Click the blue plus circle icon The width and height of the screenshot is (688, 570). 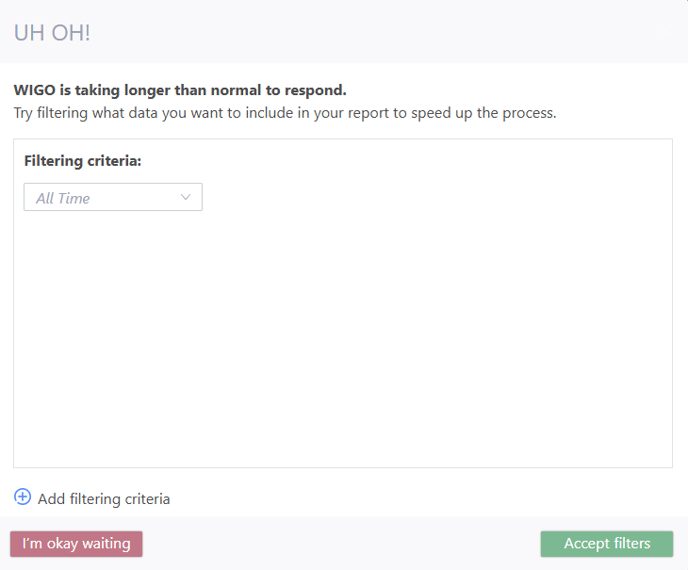pos(22,497)
